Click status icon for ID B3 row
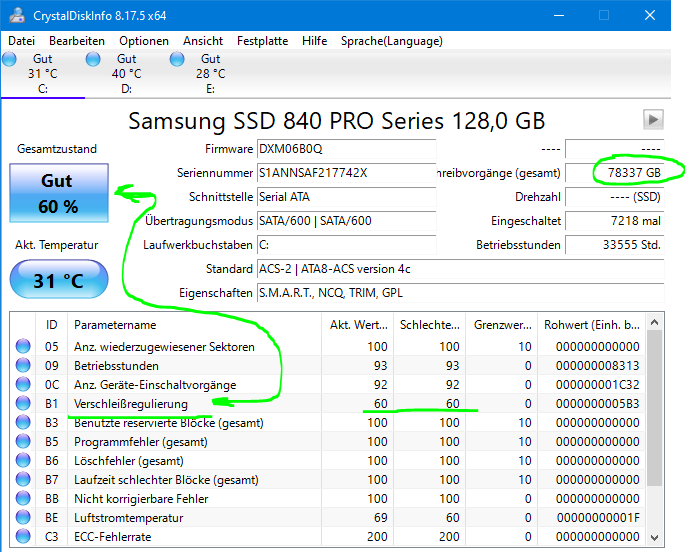Screen dimensions: 685x552 click(x=23, y=422)
